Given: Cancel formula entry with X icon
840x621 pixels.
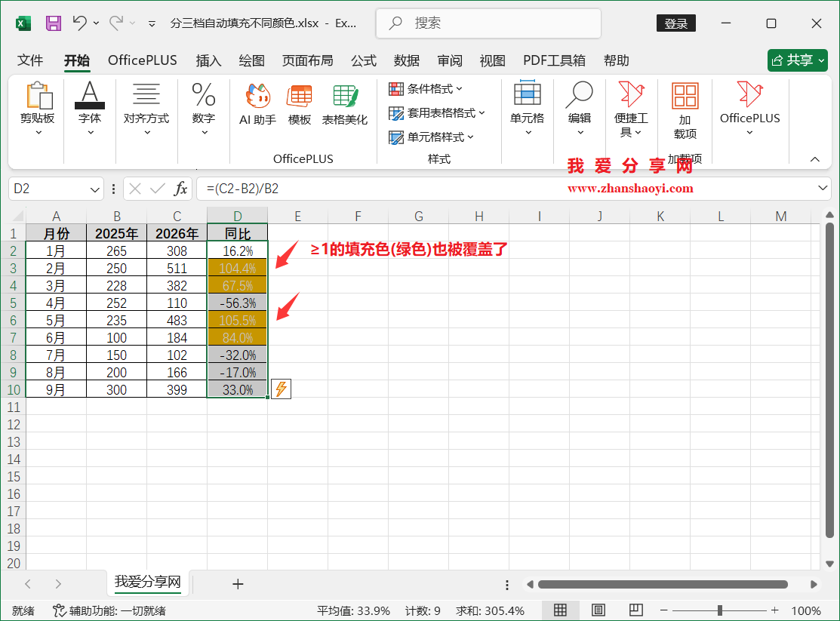Looking at the screenshot, I should point(135,189).
